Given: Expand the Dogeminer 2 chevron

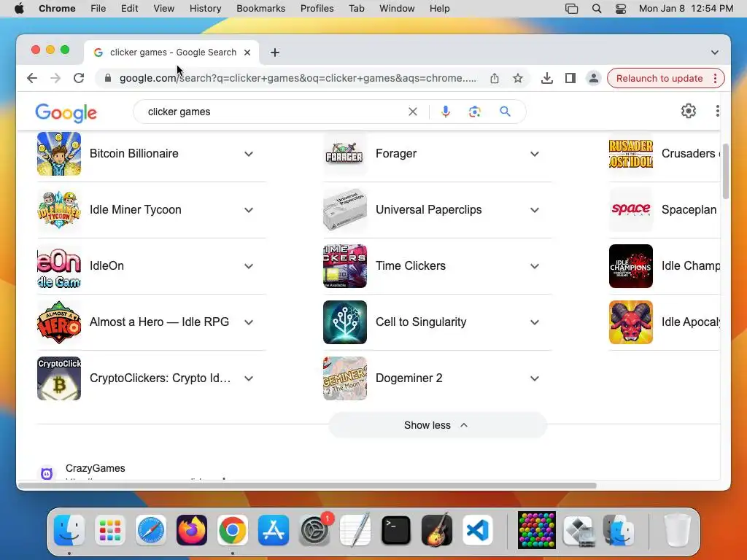Looking at the screenshot, I should [x=535, y=378].
